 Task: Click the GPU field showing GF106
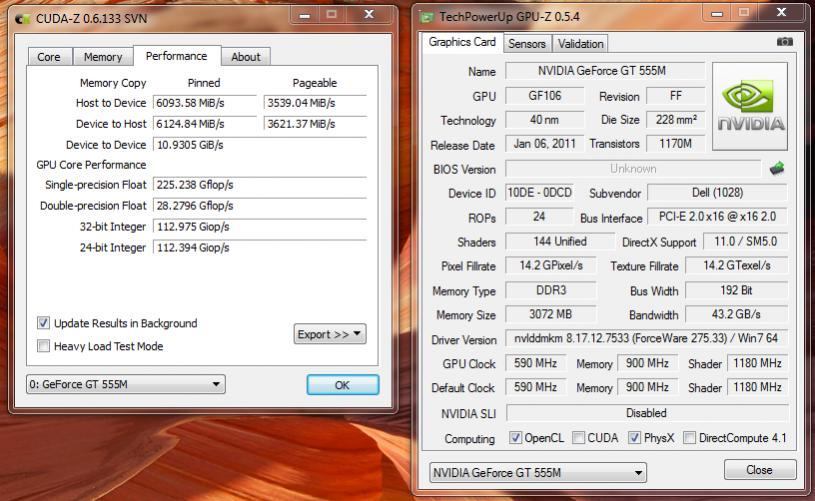tap(545, 96)
